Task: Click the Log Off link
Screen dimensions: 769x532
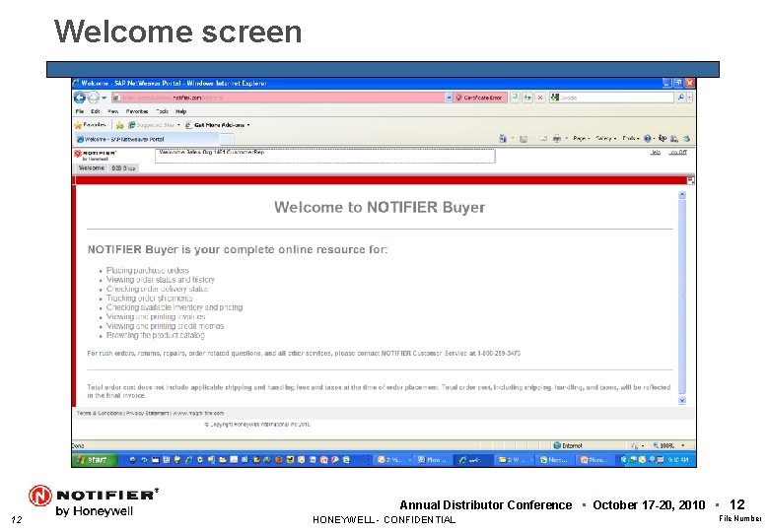Action: (678, 153)
